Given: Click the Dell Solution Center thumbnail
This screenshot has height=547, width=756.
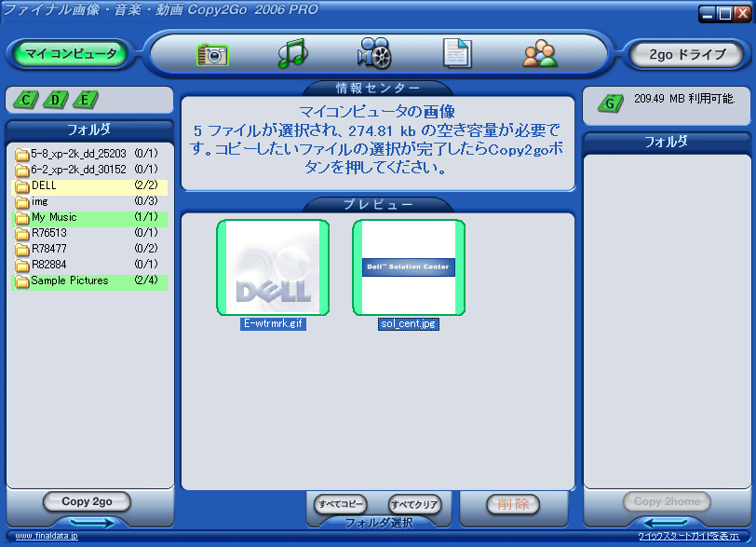Looking at the screenshot, I should [x=409, y=267].
